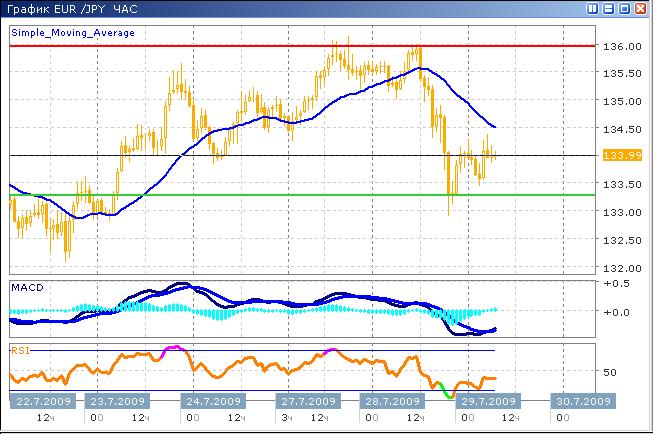Click the 12ч time label under 22.7.2009
Image resolution: width=653 pixels, height=434 pixels.
tap(46, 418)
